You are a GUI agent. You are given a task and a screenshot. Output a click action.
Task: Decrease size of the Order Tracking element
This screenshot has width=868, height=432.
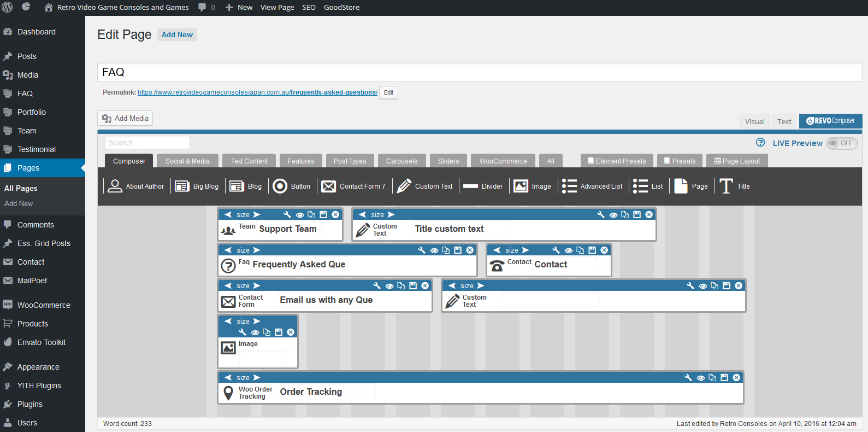click(x=228, y=378)
